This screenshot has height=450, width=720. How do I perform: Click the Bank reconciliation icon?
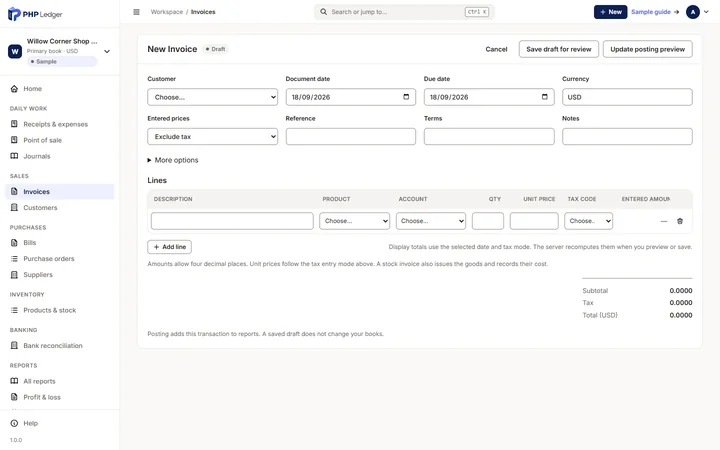[14, 345]
